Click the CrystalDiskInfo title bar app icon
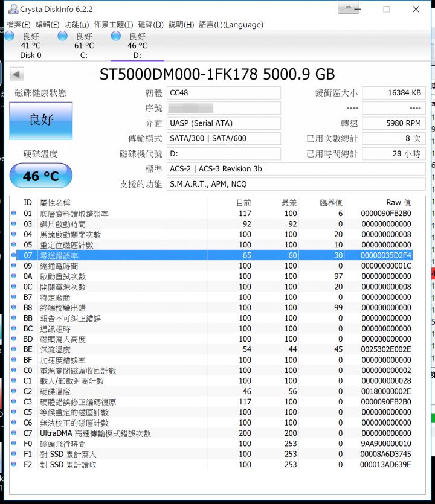The image size is (435, 504). (x=13, y=9)
